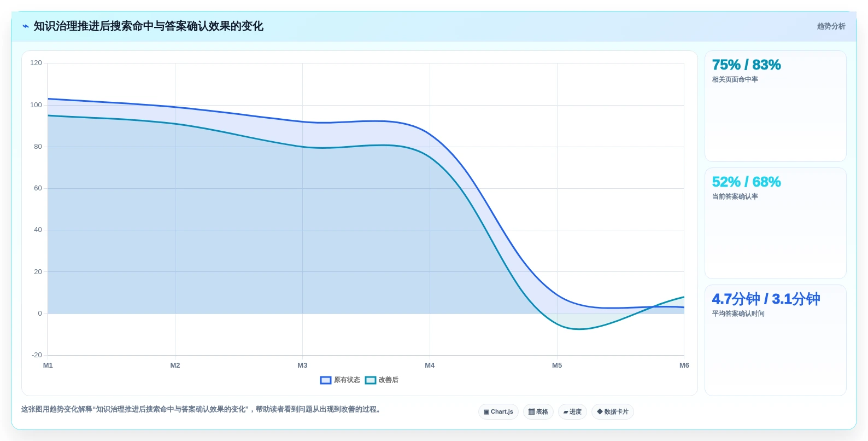
Task: Click the M2 x-axis label
Action: tap(175, 365)
